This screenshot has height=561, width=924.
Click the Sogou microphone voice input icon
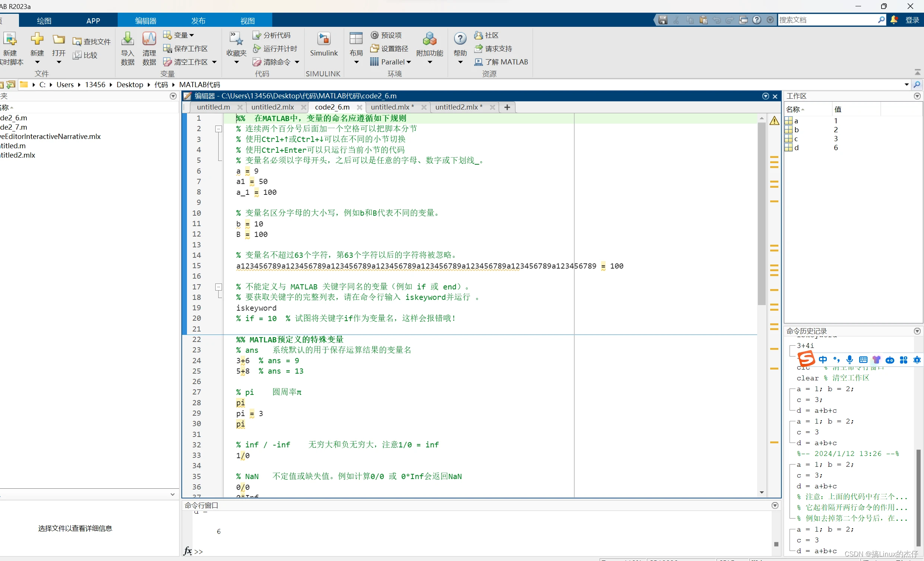(850, 359)
